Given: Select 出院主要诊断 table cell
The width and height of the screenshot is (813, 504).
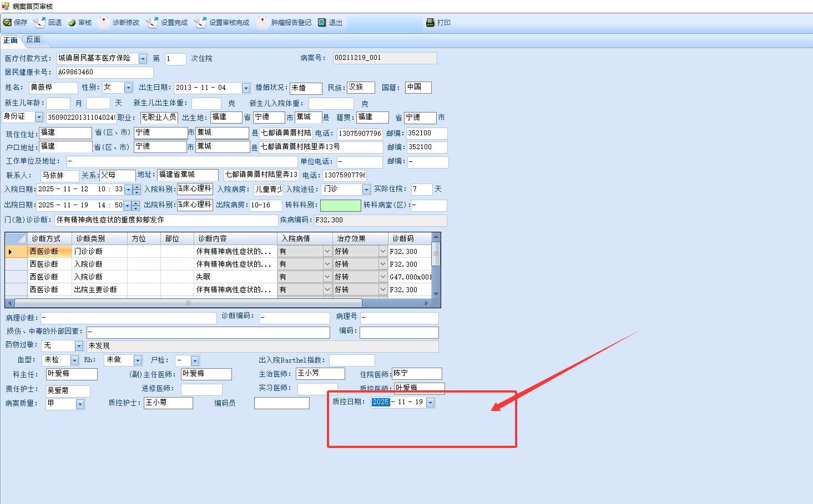Looking at the screenshot, I should 99,289.
